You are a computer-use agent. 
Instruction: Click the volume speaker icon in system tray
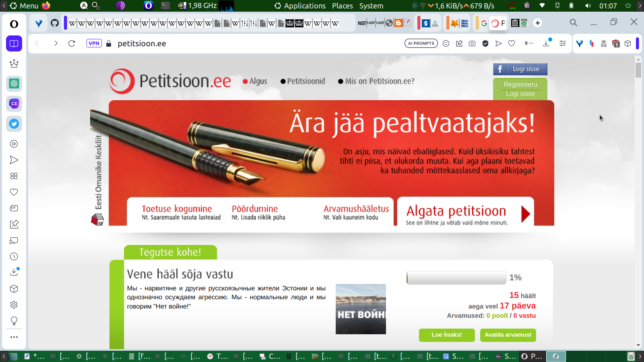click(588, 6)
